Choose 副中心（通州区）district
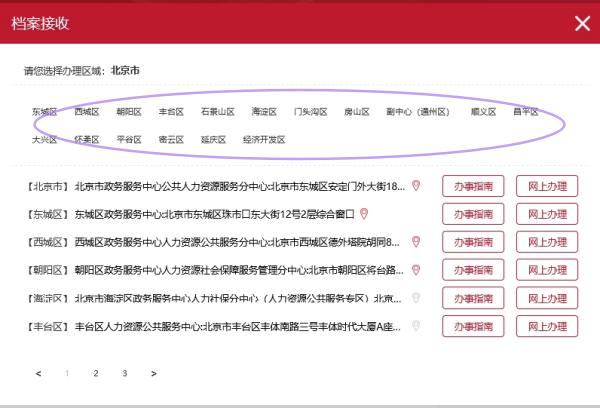The height and width of the screenshot is (408, 600). [x=418, y=112]
